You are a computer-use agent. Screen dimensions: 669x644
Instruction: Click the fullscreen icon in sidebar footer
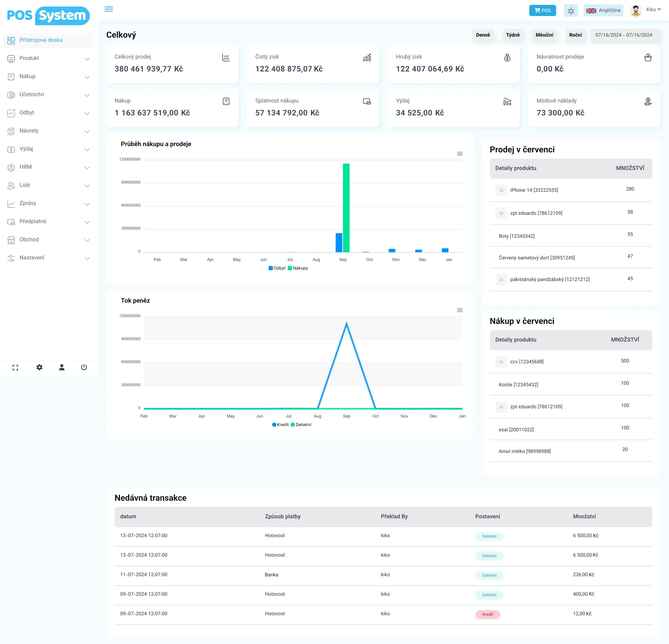click(15, 368)
